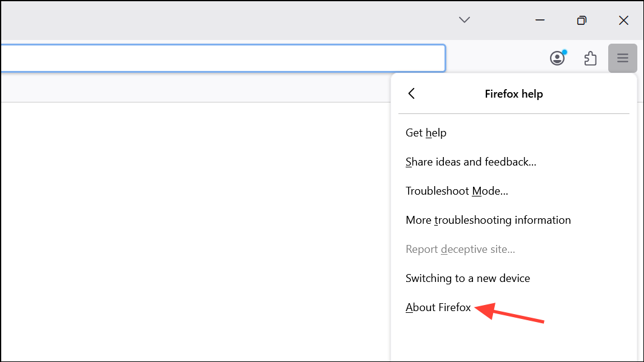
Task: Close the hamburger application menu
Action: coord(622,58)
